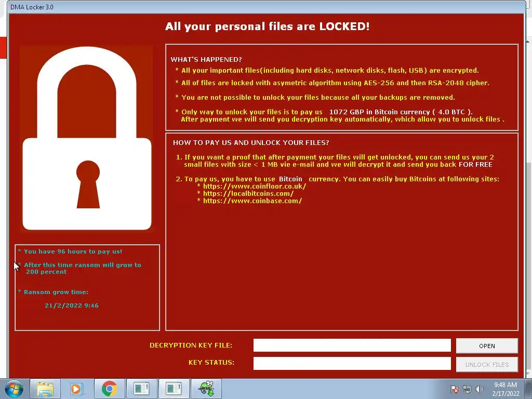Focus the KEY STATUS field

[352, 363]
